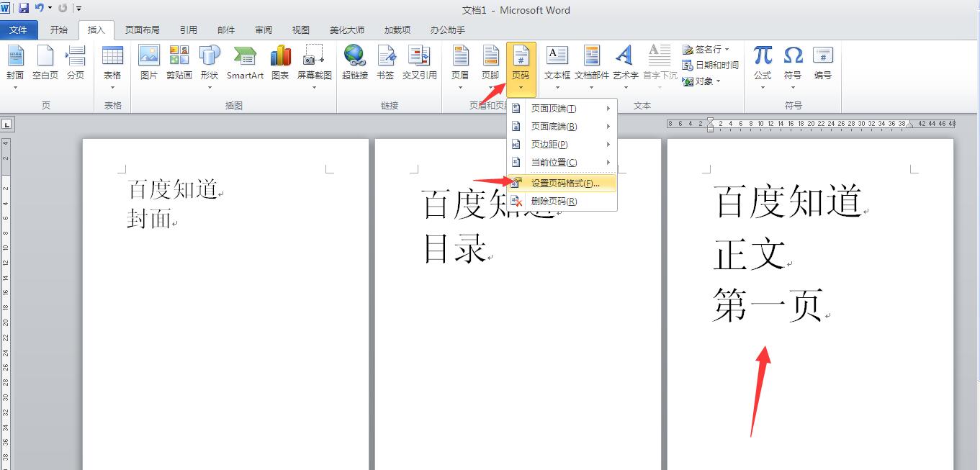
Task: Click the text 第一页 on third page
Action: 768,306
